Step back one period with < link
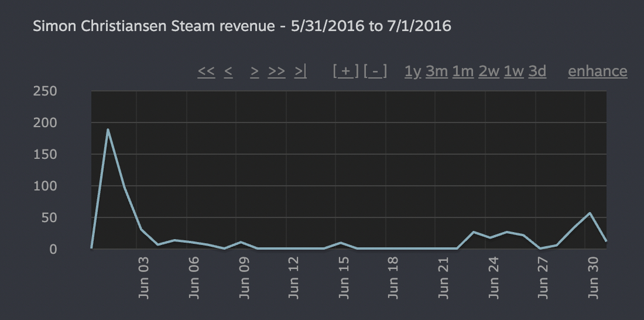This screenshot has width=644, height=320. click(228, 72)
